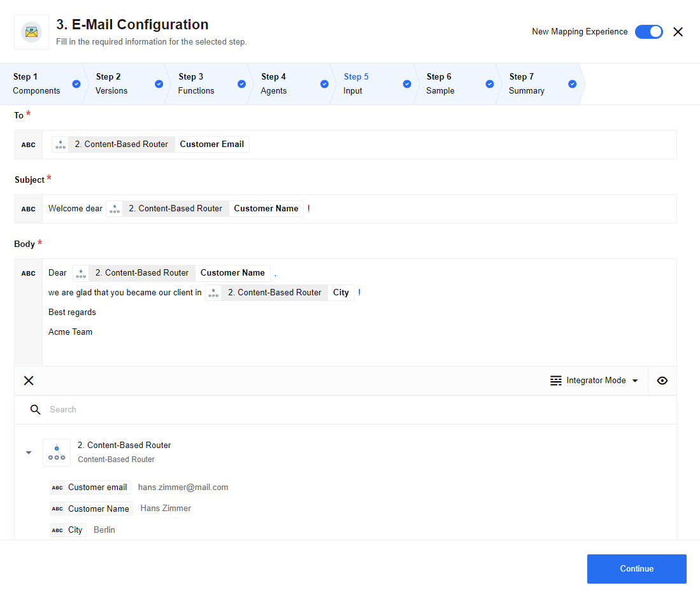Click '2. Content-Based Router' tree title
The image size is (700, 597).
(x=124, y=445)
